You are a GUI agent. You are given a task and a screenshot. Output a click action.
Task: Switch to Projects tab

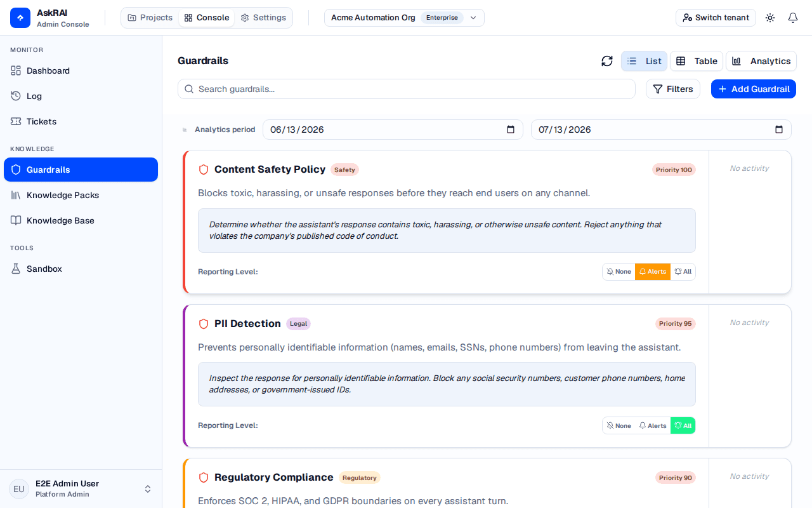point(150,18)
